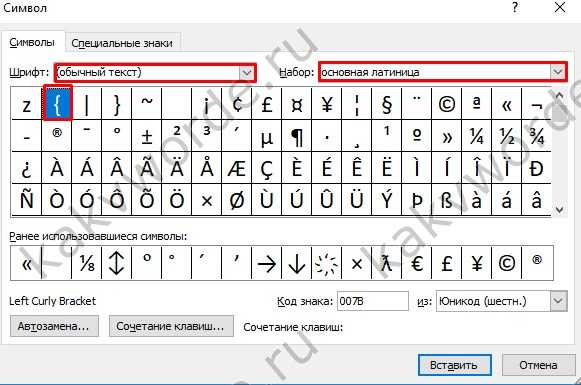Select the copyright © symbol in the grid
This screenshot has width=581, height=385.
pos(446,104)
